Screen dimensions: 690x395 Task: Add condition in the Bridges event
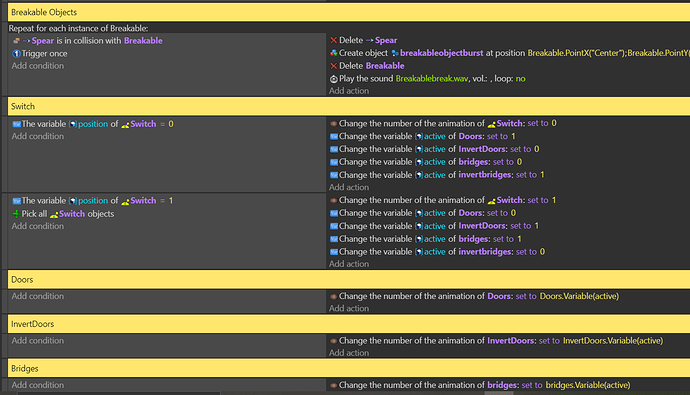[38, 385]
